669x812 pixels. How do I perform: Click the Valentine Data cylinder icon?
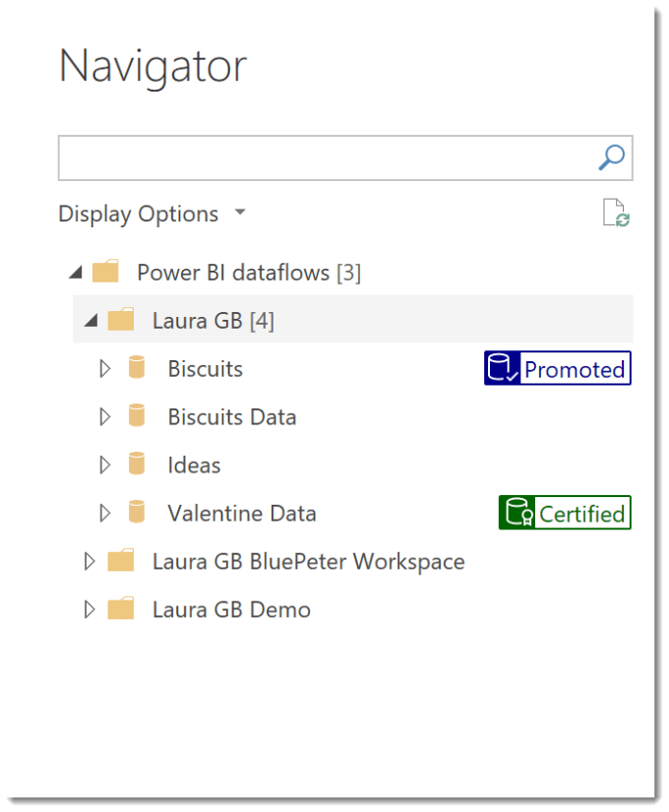137,512
